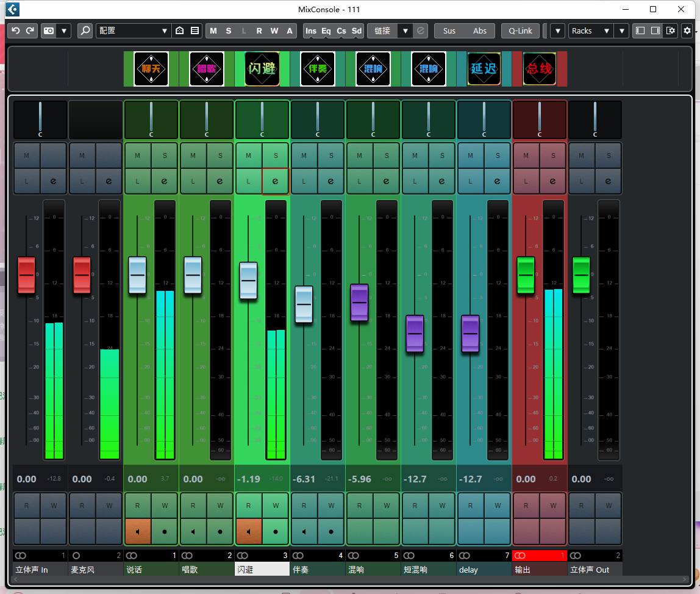
Task: Click the Q-Link button
Action: (520, 30)
